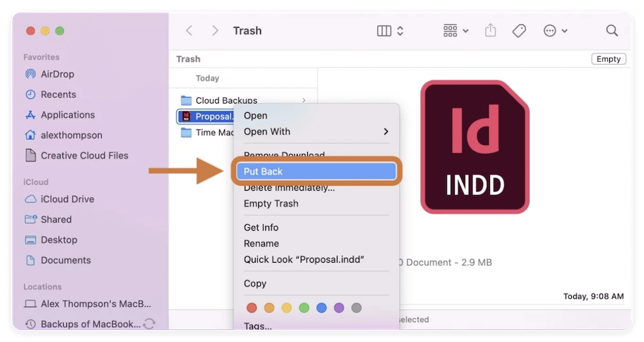Select the Proposal.indd file
Viewport: 644px width, 342px height.
[x=205, y=117]
